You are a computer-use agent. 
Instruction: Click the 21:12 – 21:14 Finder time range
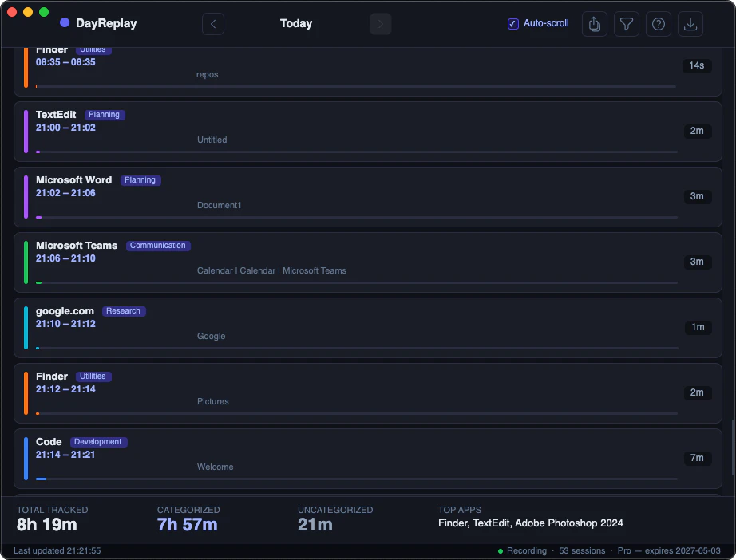[65, 388]
